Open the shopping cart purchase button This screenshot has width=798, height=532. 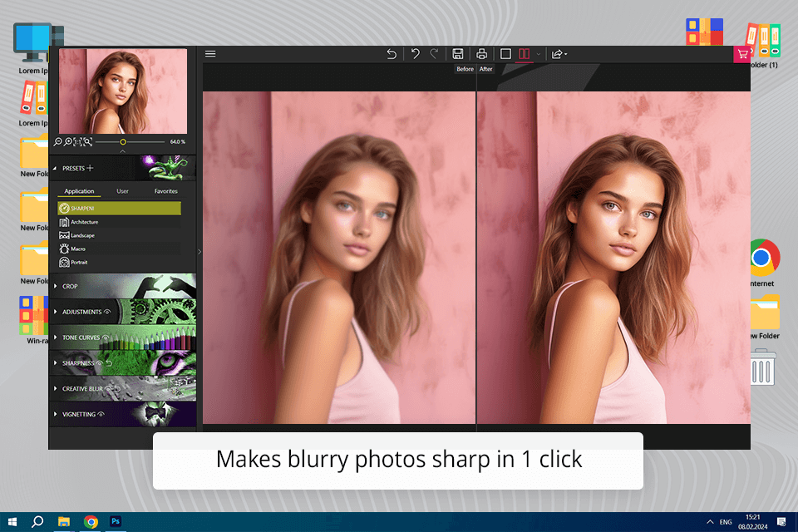741,54
